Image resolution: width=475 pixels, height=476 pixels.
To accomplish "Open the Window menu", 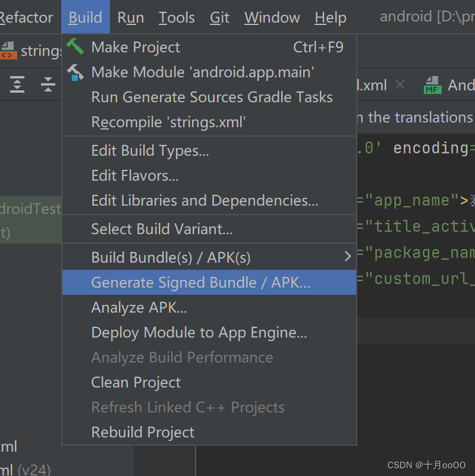I will pyautogui.click(x=271, y=17).
